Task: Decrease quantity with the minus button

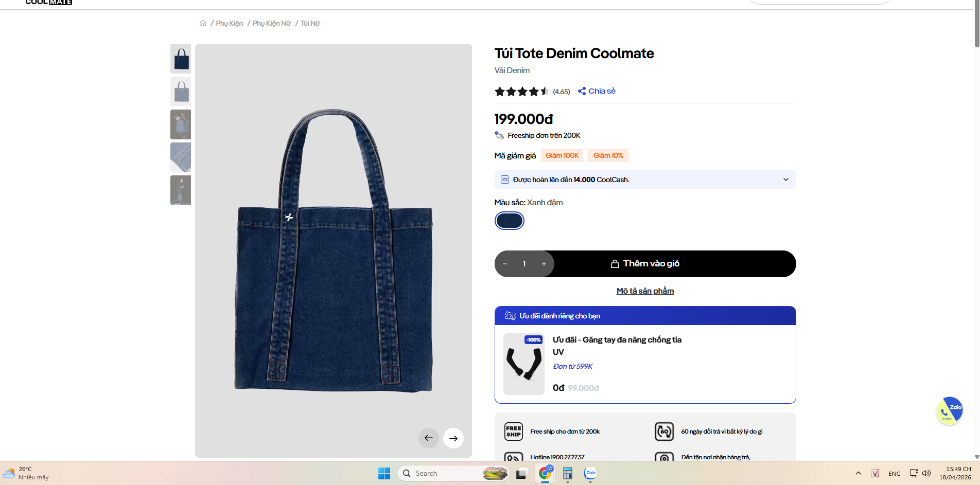Action: coord(505,264)
